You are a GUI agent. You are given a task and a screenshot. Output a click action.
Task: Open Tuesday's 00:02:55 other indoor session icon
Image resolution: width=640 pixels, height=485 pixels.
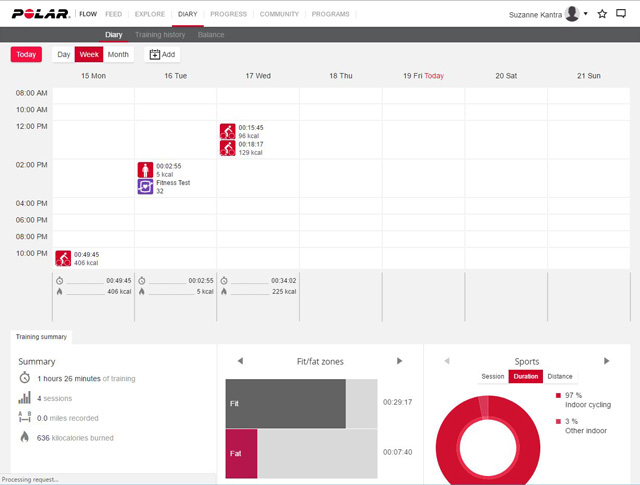[x=145, y=170]
